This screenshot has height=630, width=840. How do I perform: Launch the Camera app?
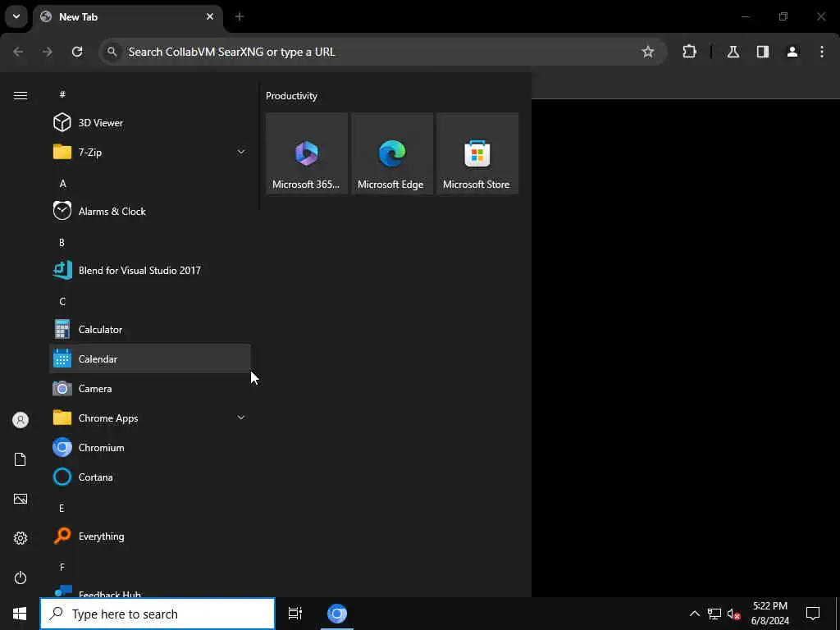pos(150,388)
